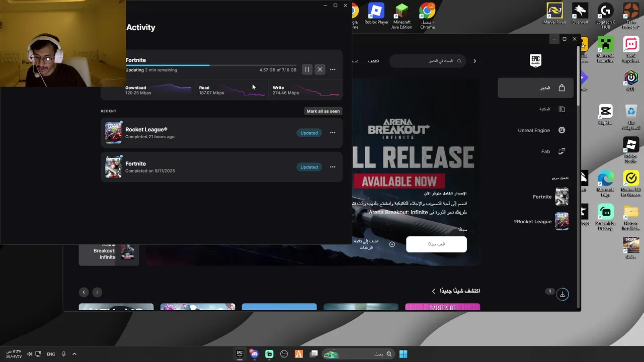Viewport: 644px width, 362px height.
Task: Open more options for the updating Fortnite entry
Action: click(x=333, y=69)
